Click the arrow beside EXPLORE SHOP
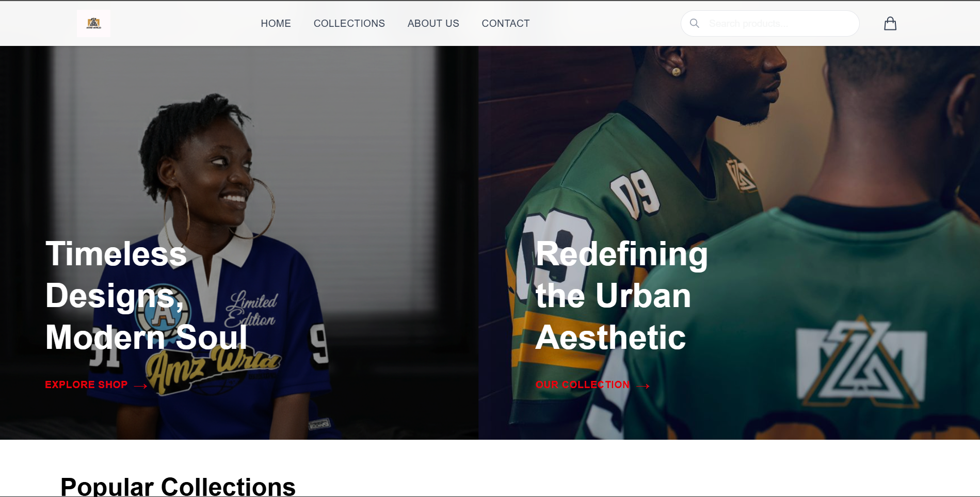 point(141,386)
